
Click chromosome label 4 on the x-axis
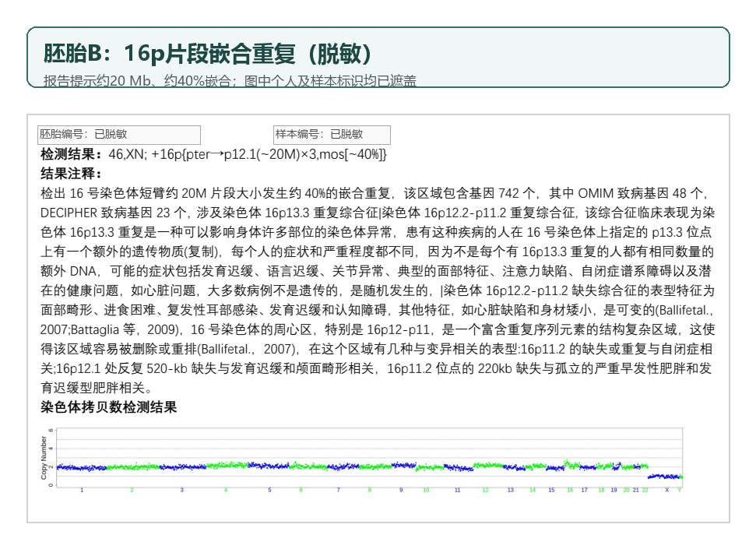click(x=226, y=490)
